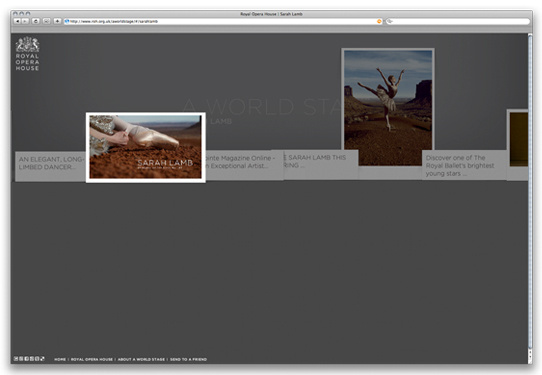Open the HOME footer link
This screenshot has height=375, width=542.
coord(60,359)
